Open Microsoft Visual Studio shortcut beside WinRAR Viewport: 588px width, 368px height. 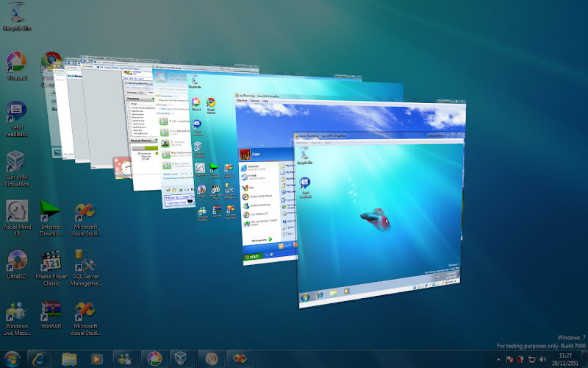(x=85, y=318)
